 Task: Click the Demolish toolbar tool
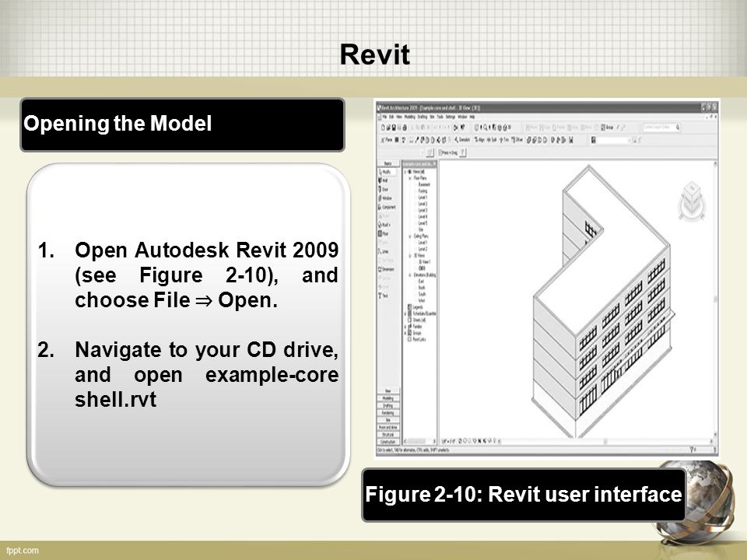pyautogui.click(x=461, y=140)
